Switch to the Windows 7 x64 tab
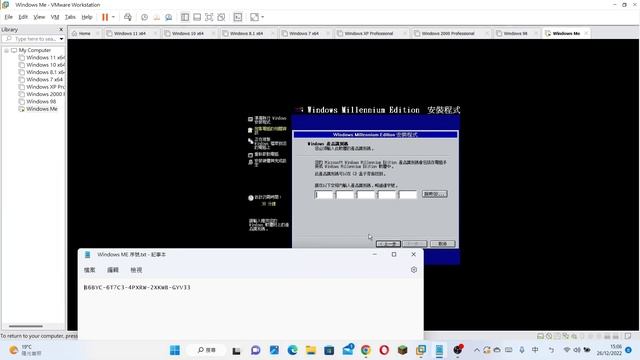Screen dimensions: 640x360 coord(304,33)
